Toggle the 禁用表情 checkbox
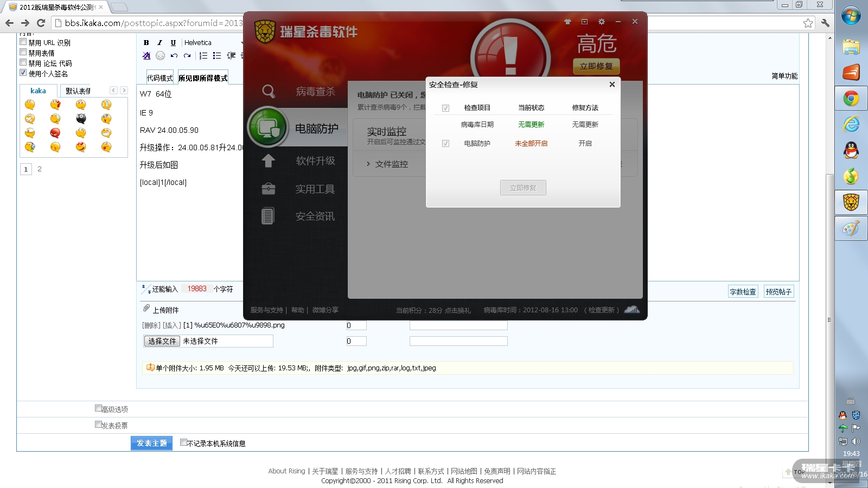 [x=23, y=52]
